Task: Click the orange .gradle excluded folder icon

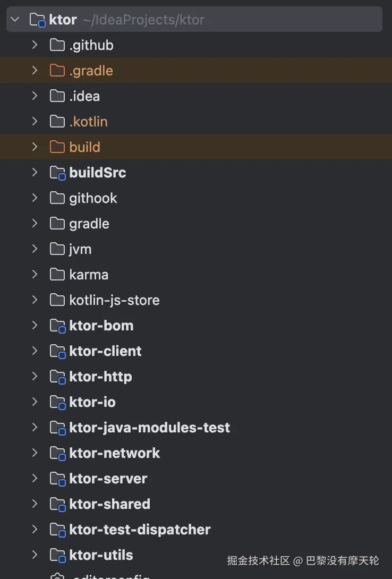Action: [57, 71]
